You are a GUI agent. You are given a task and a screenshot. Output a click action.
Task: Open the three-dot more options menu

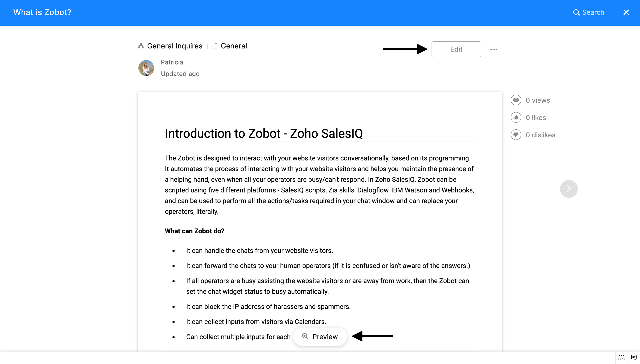494,50
